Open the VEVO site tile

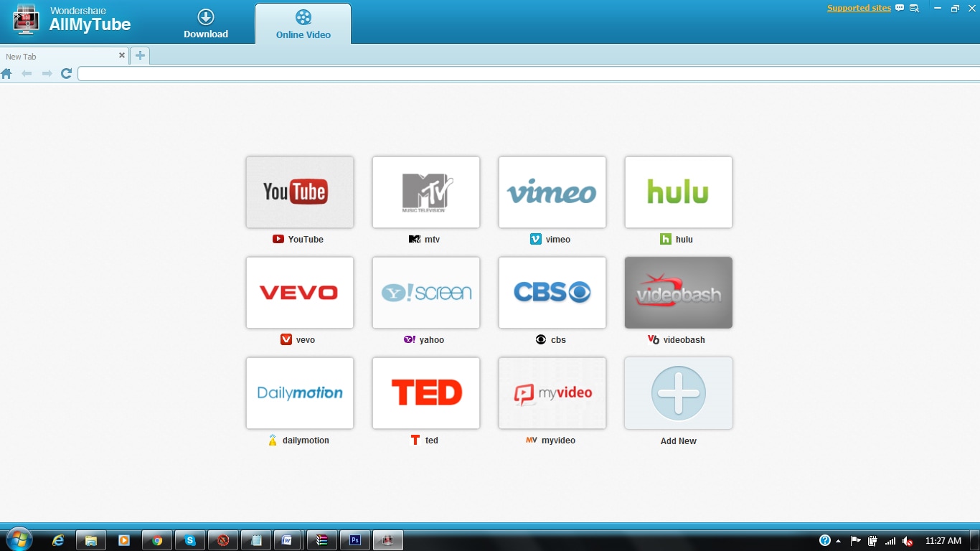(300, 293)
